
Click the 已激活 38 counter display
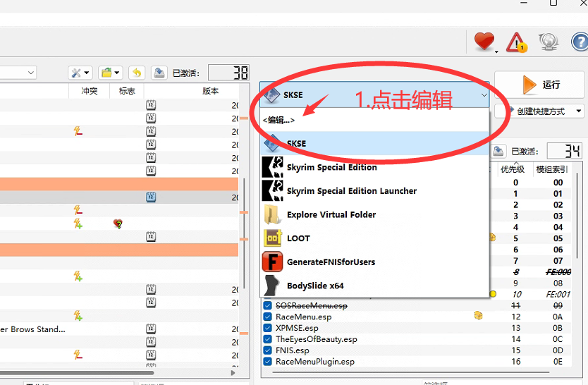tap(228, 73)
